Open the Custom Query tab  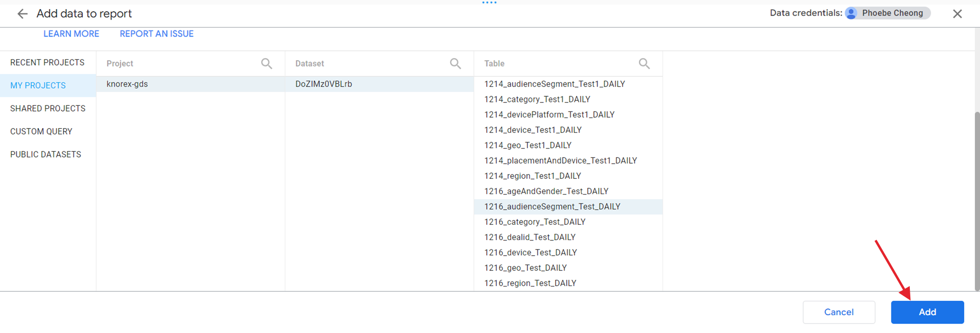coord(41,131)
